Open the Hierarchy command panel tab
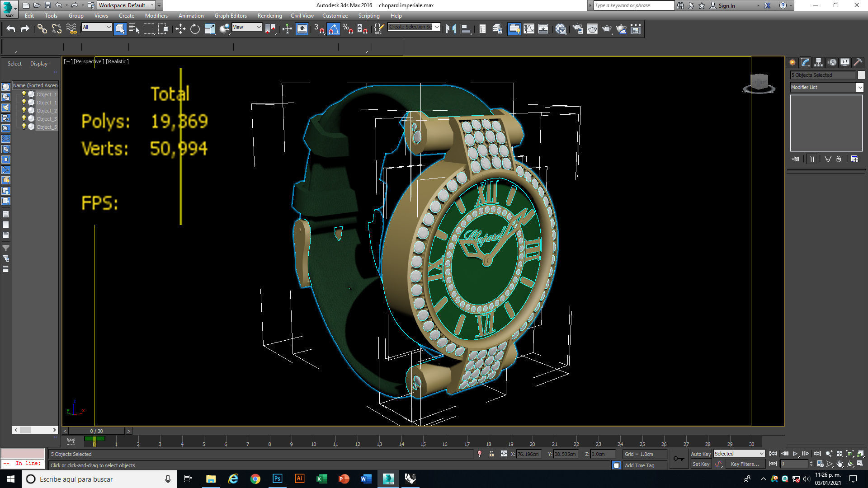Screen dimensions: 868x488 point(818,62)
